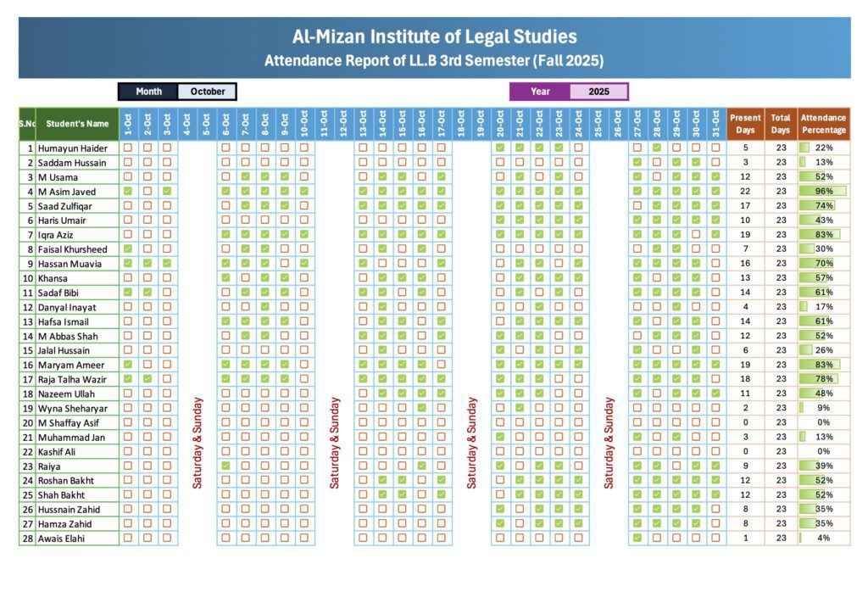Click Total Days value for Wyna Sheharyar
This screenshot has height=614, width=868.
point(781,408)
